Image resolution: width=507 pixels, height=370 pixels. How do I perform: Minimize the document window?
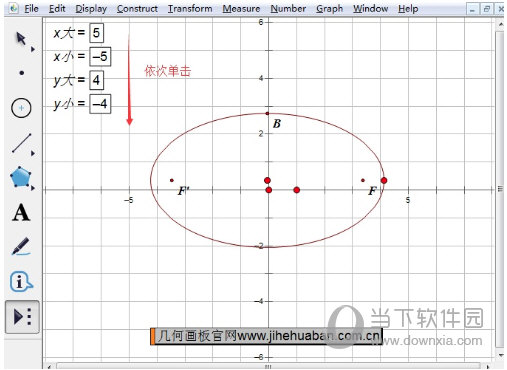point(472,9)
